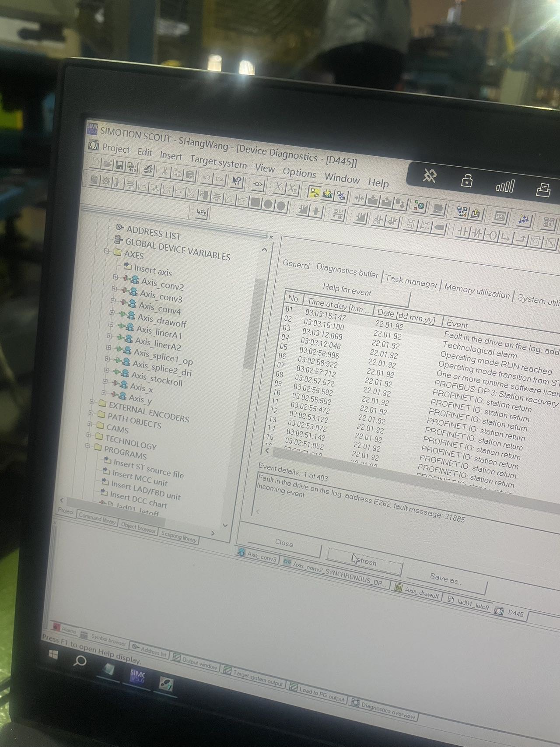This screenshot has height=747, width=560.
Task: Switch to the Memory utilization tab
Action: point(477,290)
